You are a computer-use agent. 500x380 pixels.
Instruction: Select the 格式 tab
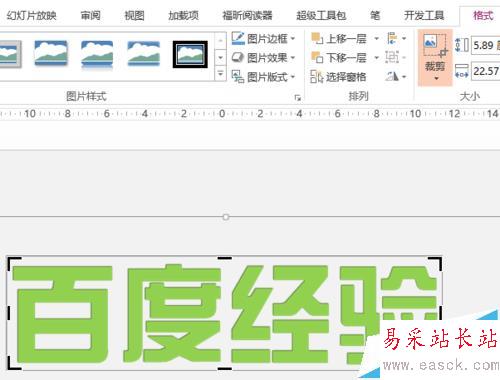point(483,15)
